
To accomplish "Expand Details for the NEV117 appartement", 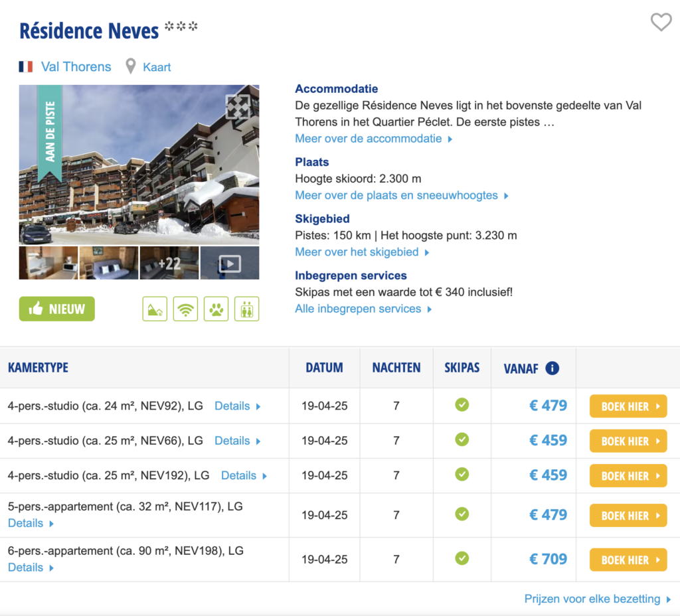I will (31, 523).
